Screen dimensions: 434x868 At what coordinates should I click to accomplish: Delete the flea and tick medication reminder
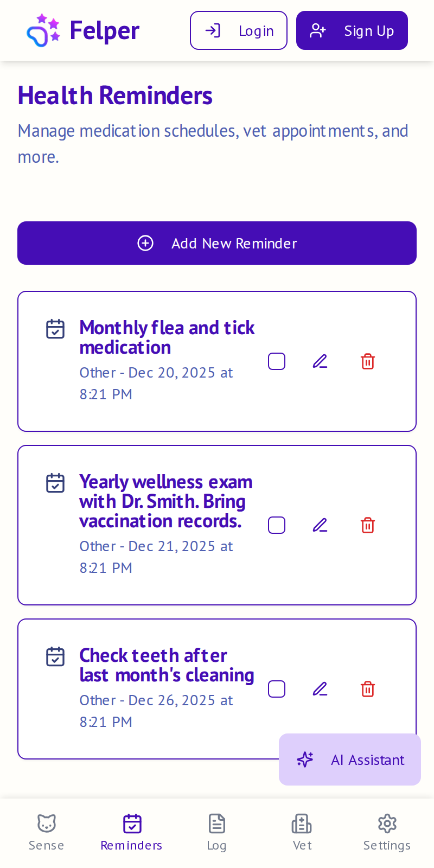click(368, 361)
